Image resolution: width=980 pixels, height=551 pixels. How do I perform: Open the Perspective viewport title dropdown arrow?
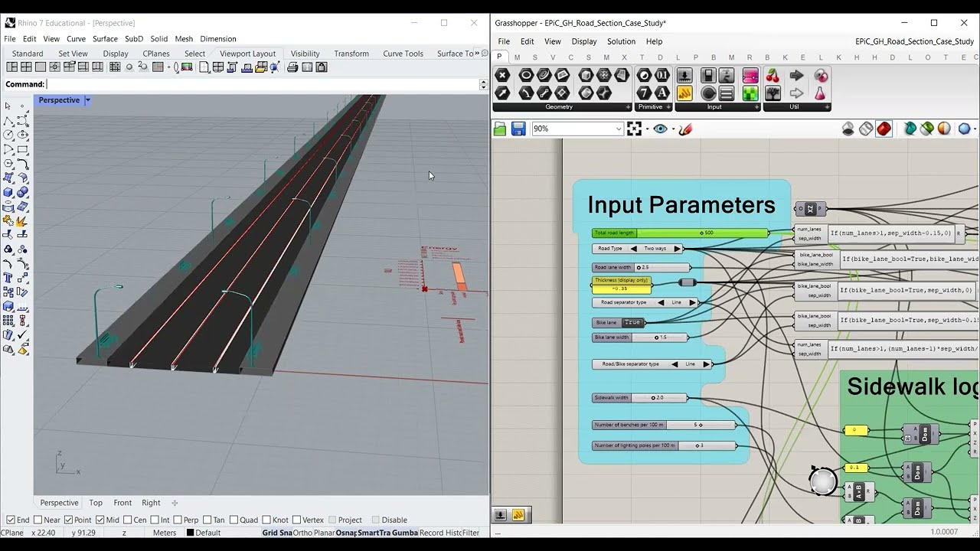[87, 100]
